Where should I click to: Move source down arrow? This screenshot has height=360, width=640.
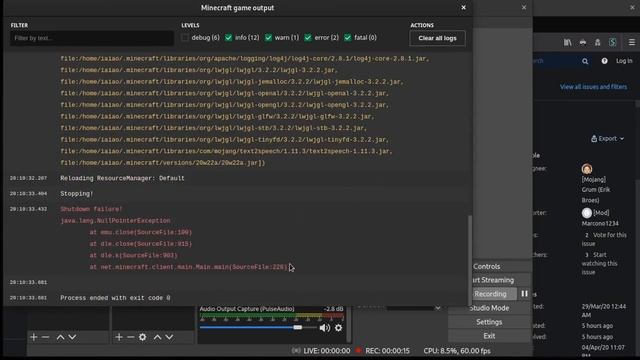pos(169,337)
